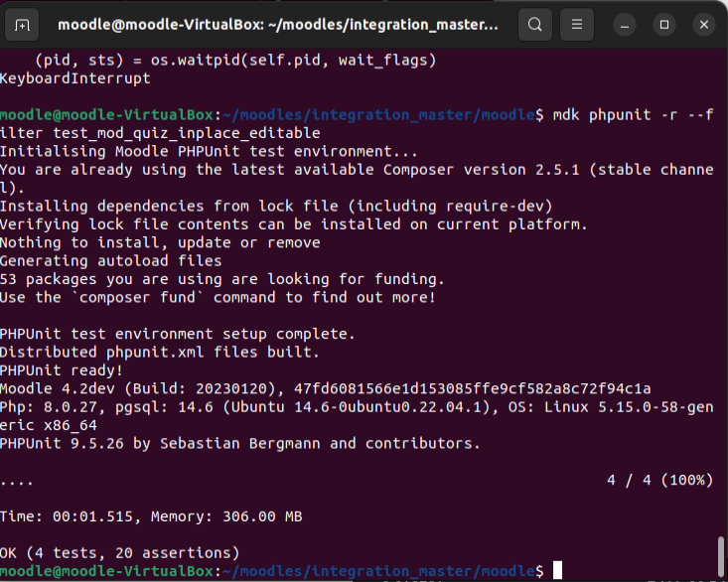Open a new terminal tab
The image size is (728, 582).
point(22,25)
